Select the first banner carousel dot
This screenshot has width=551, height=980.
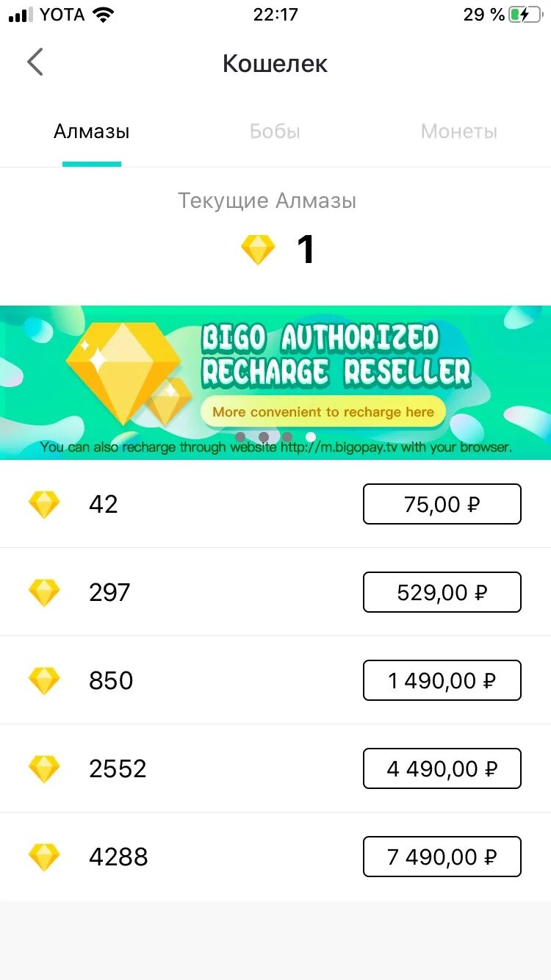[240, 437]
